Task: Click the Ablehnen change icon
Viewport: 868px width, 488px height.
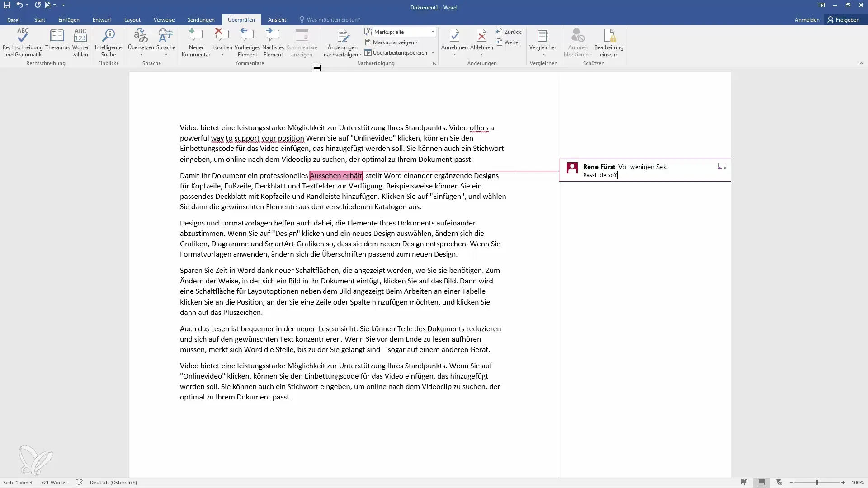Action: [x=481, y=36]
